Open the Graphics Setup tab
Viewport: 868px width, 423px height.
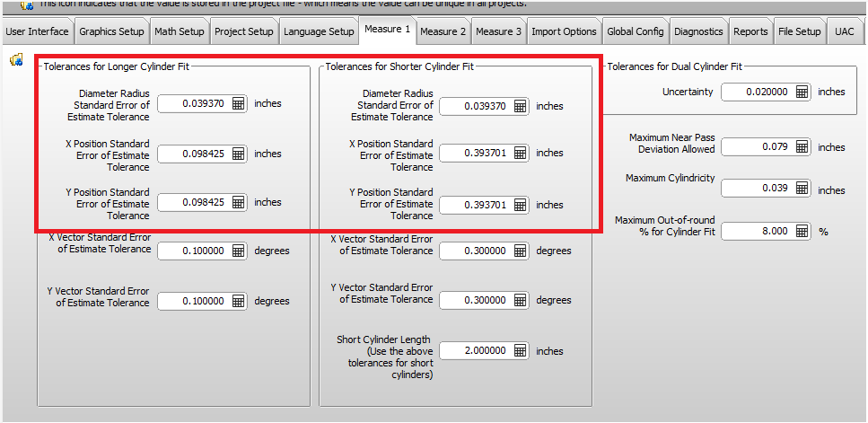pos(111,31)
